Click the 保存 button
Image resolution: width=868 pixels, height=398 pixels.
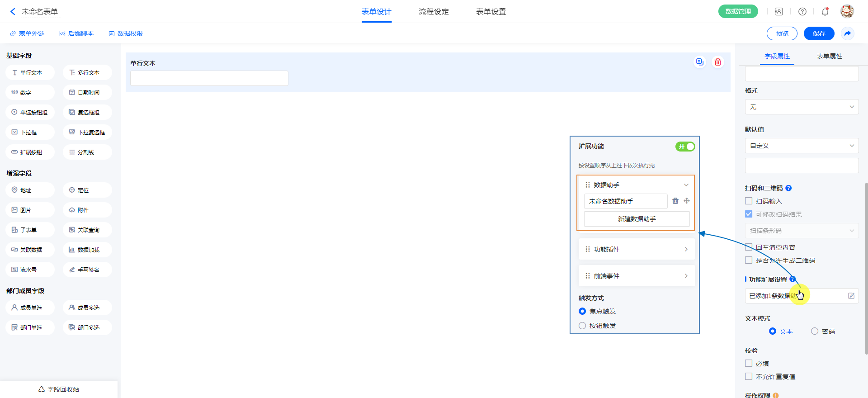819,33
